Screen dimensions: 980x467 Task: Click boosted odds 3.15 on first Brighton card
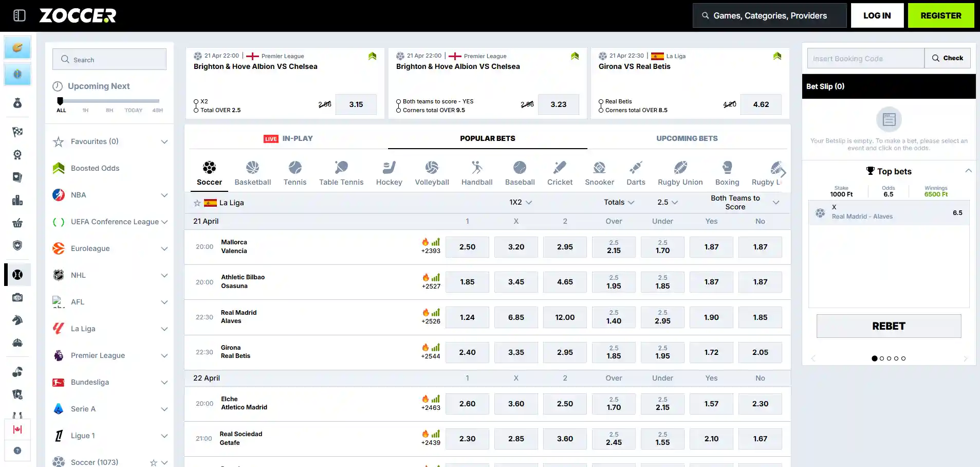tap(356, 104)
